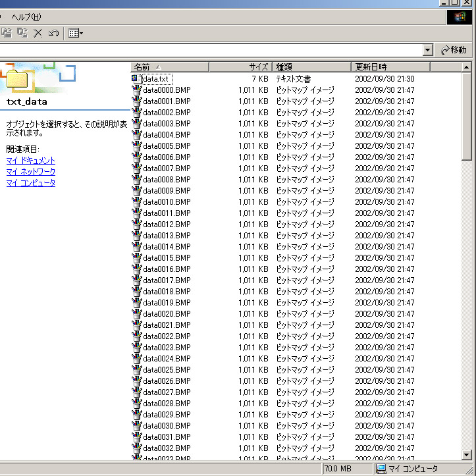Sort by the サイズ column header
476x476 pixels.
[x=241, y=66]
